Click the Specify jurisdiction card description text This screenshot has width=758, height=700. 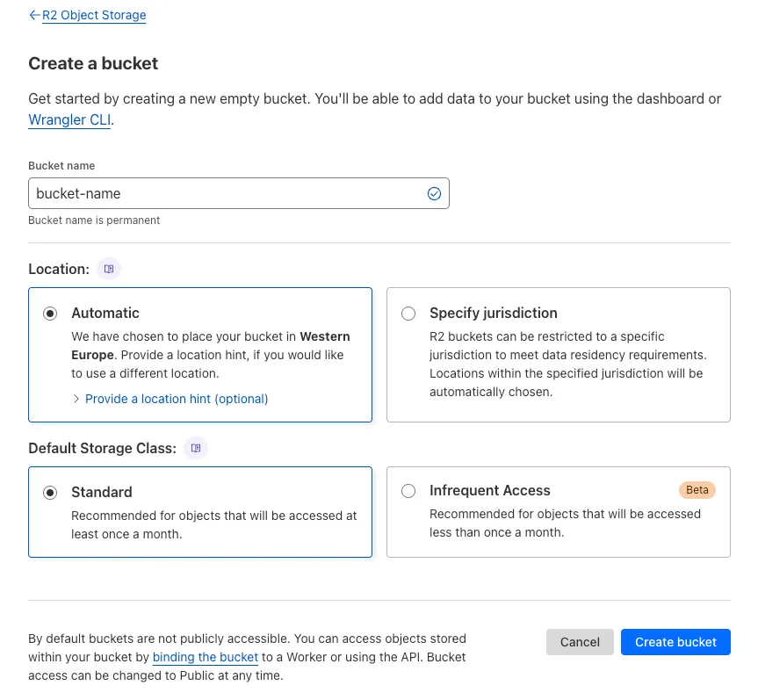[x=567, y=364]
